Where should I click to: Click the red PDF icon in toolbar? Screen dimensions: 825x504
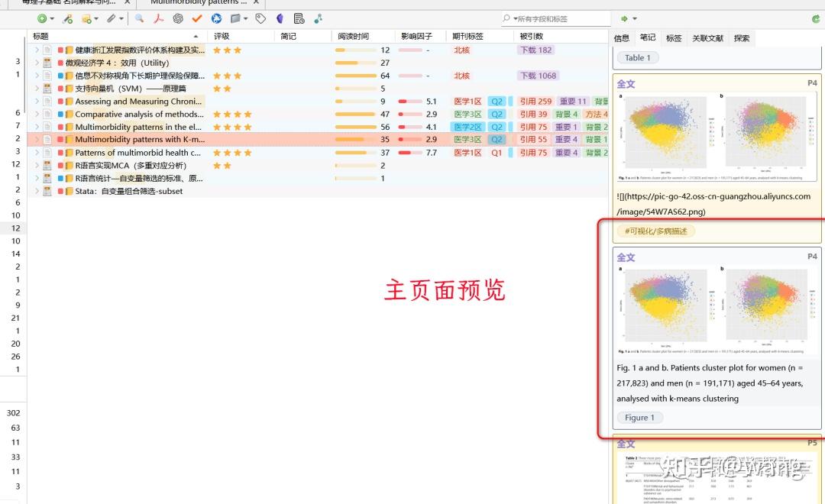coord(158,18)
